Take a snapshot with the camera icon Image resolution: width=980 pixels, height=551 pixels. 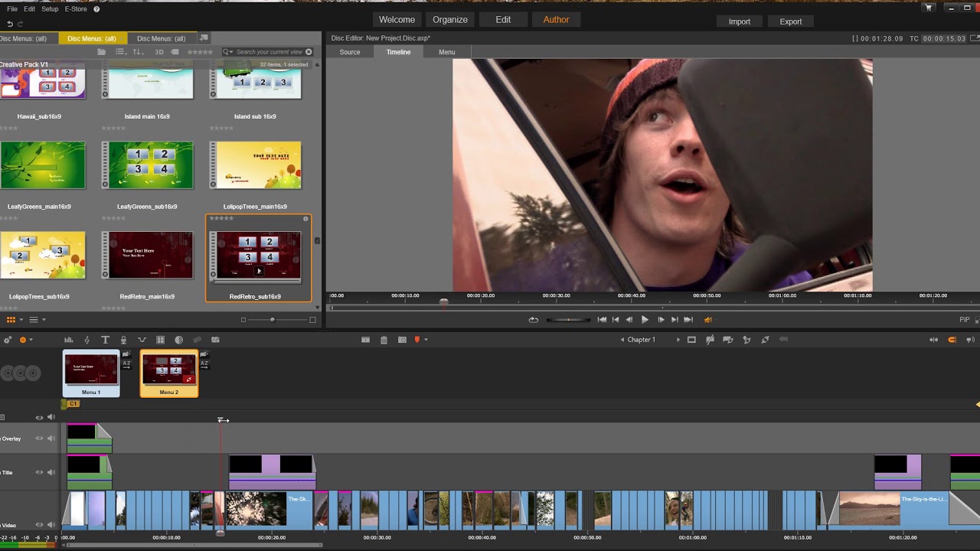click(402, 340)
